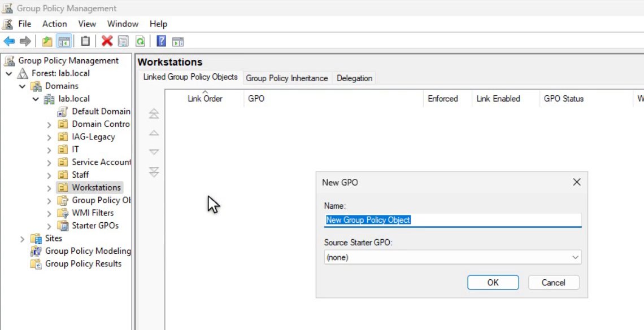Expand the IT OU chevron
This screenshot has height=330, width=644.
(x=49, y=149)
